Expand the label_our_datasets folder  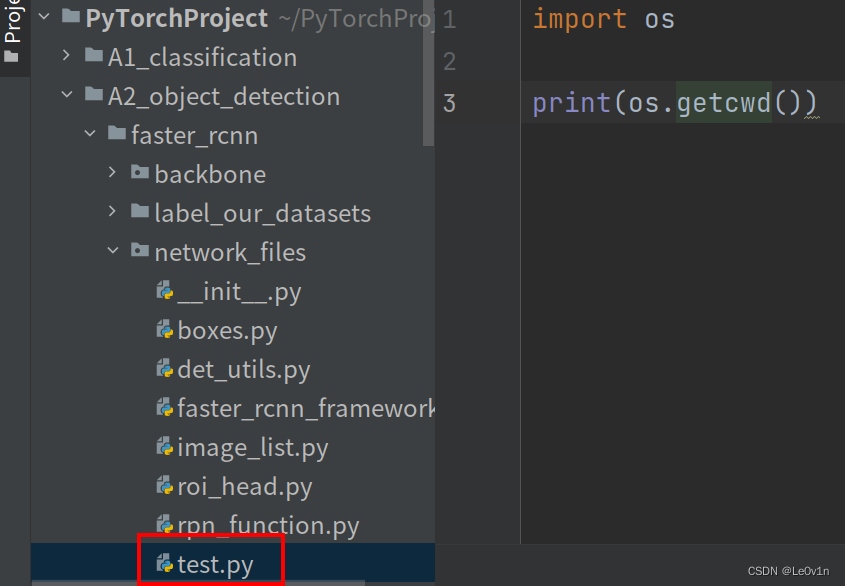(113, 212)
